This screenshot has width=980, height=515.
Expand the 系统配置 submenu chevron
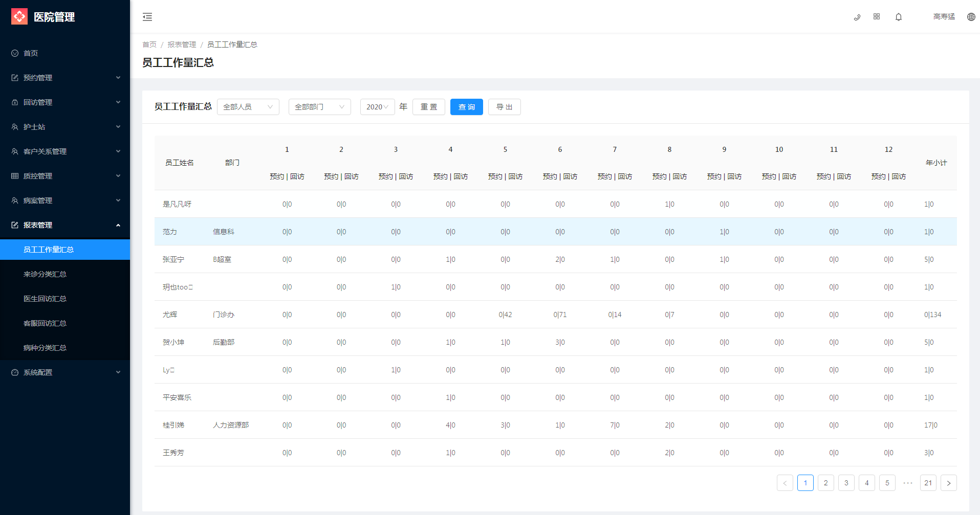(118, 372)
